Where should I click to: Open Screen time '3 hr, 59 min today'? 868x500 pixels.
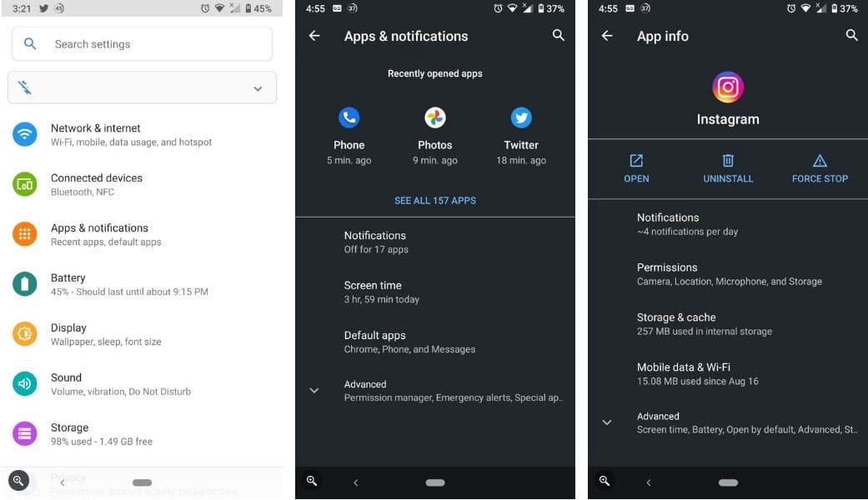[435, 292]
